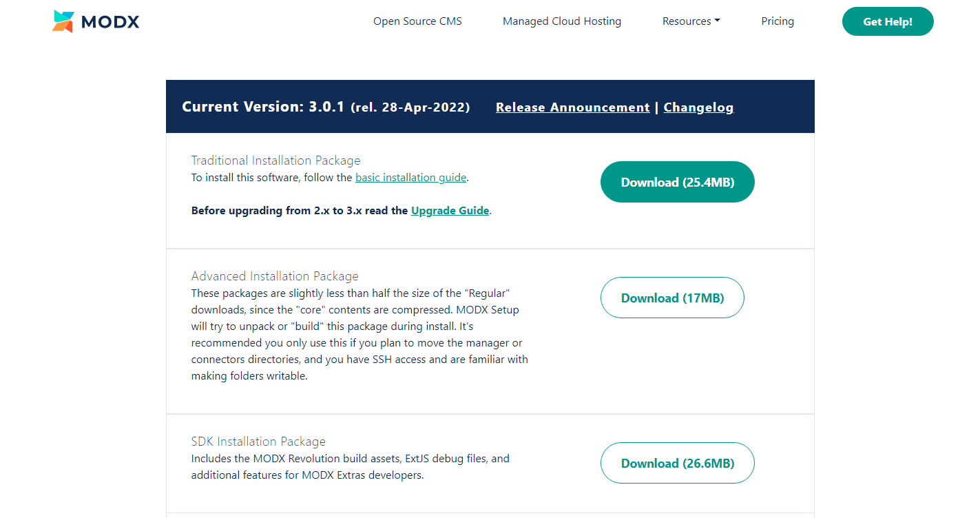Open the Upgrade Guide link
Screen dimensions: 980x518
point(450,211)
